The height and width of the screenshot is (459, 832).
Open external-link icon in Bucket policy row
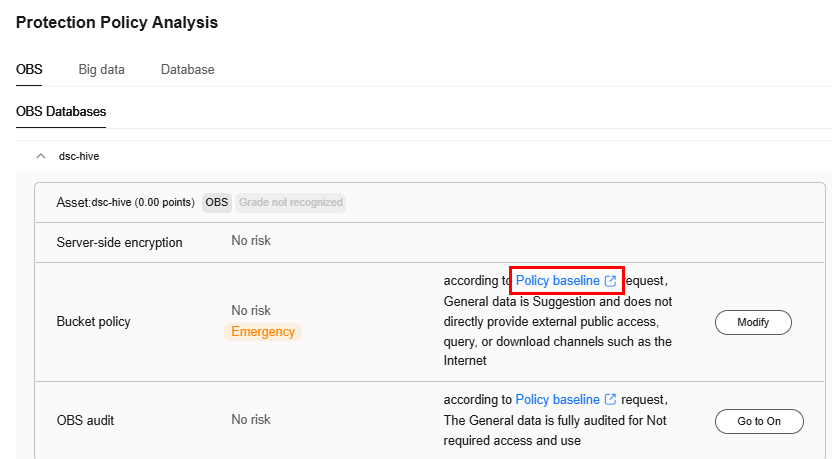611,281
